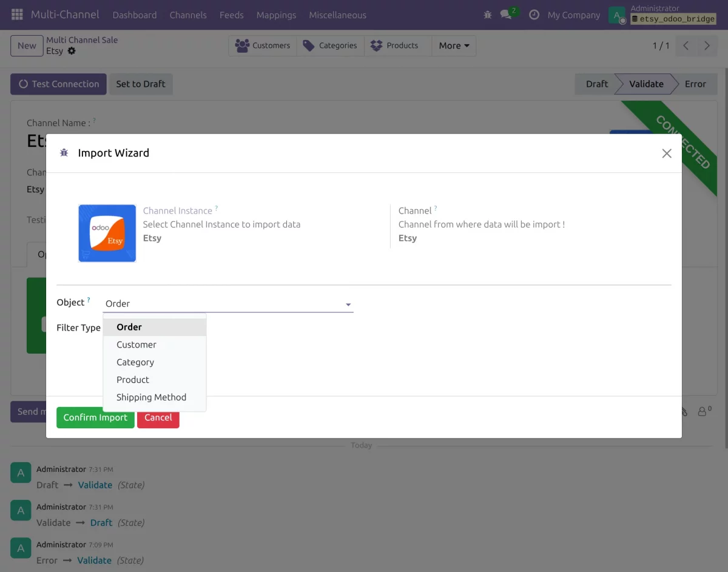Expand the More dropdown
This screenshot has width=728, height=572.
point(454,45)
